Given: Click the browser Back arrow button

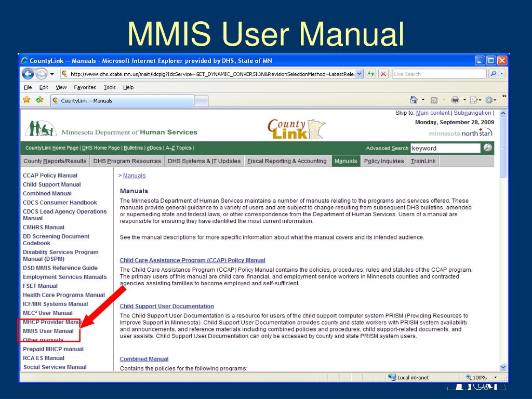Looking at the screenshot, I should (x=28, y=74).
